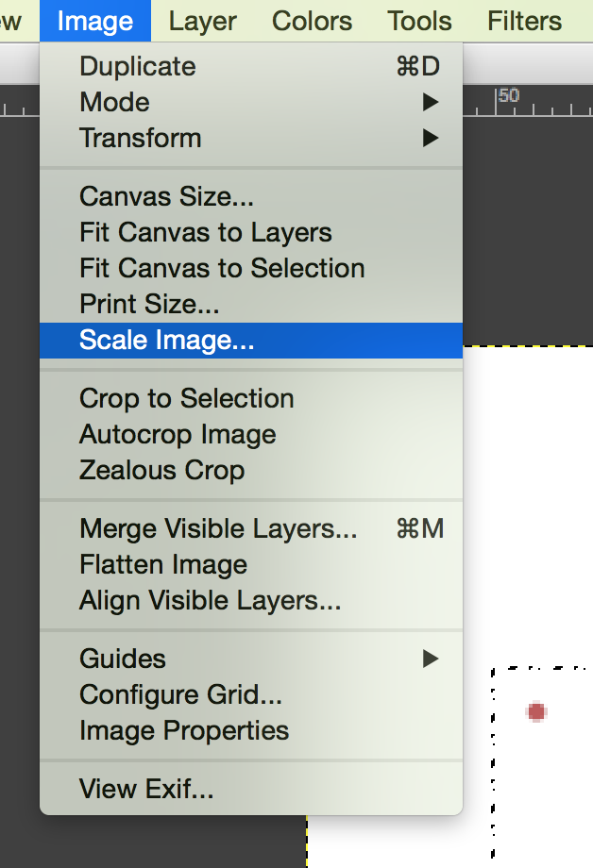Open the Canvas Size dialog
The width and height of the screenshot is (593, 868).
coord(251,196)
